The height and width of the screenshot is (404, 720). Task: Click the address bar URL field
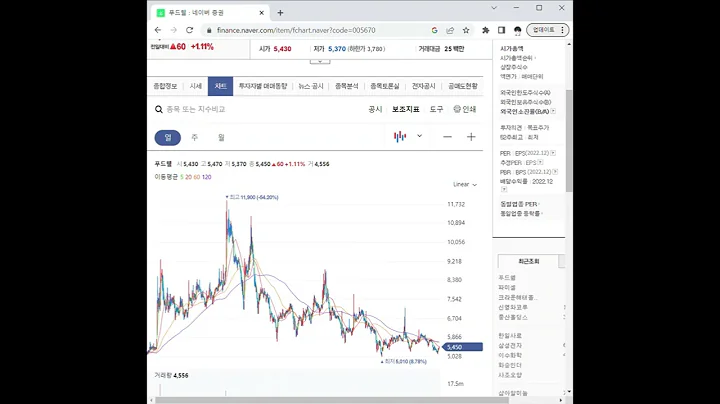296,30
